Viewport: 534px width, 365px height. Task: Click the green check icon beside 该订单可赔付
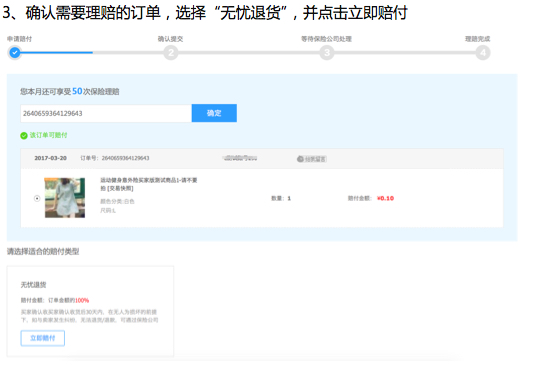tap(24, 136)
